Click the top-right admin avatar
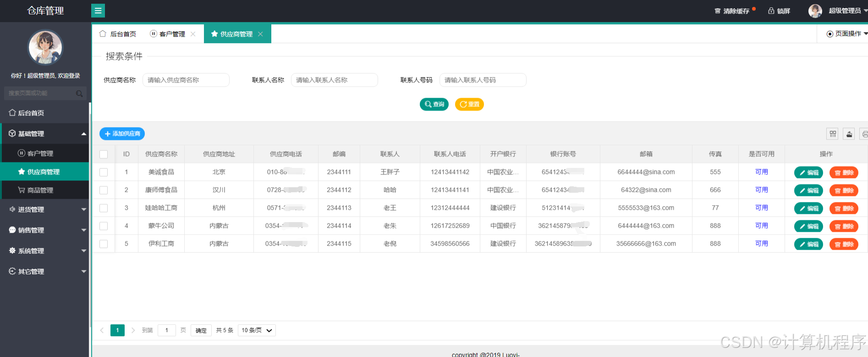The height and width of the screenshot is (357, 868). point(815,11)
